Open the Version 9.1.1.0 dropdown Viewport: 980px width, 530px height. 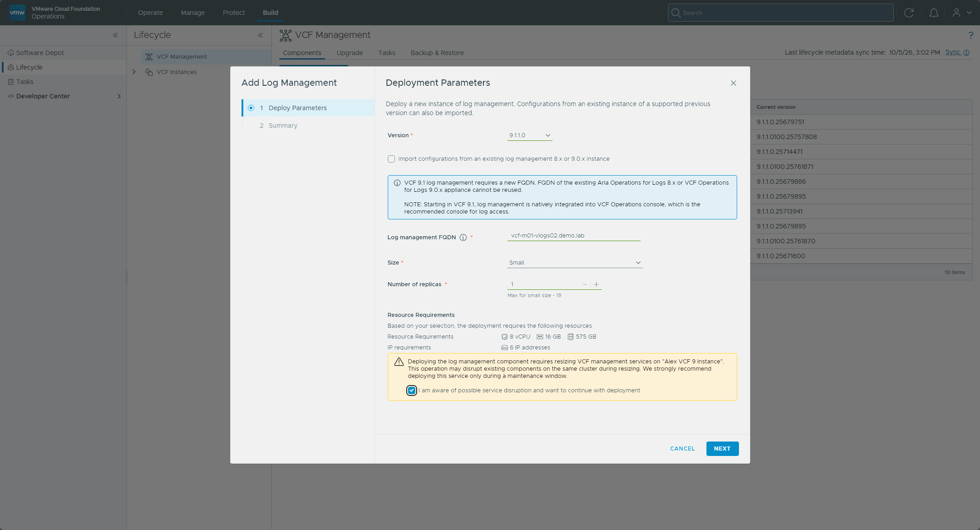click(x=529, y=135)
